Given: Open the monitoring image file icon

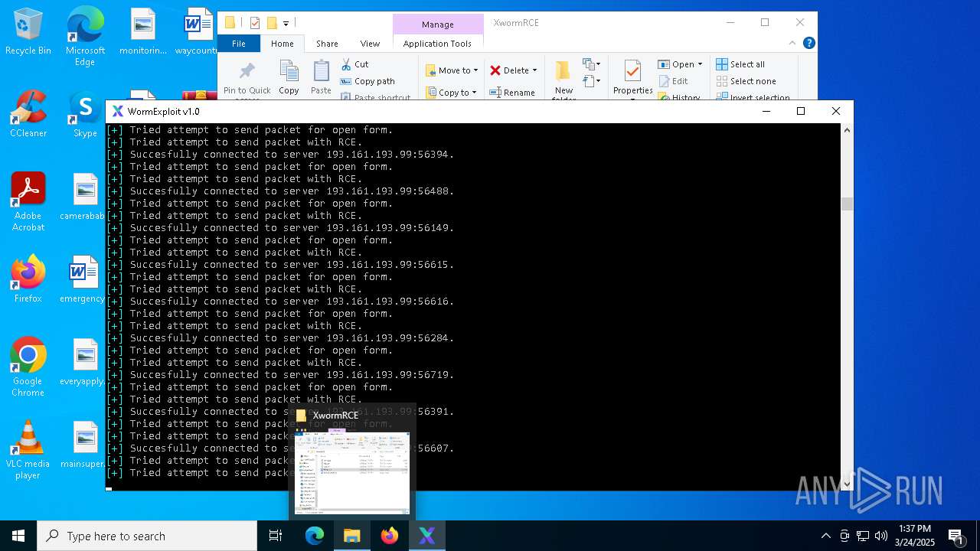Looking at the screenshot, I should click(x=143, y=32).
